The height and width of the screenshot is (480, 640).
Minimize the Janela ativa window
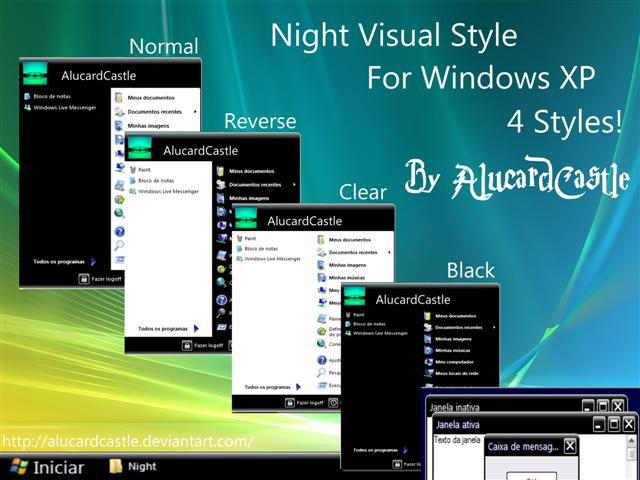[599, 424]
